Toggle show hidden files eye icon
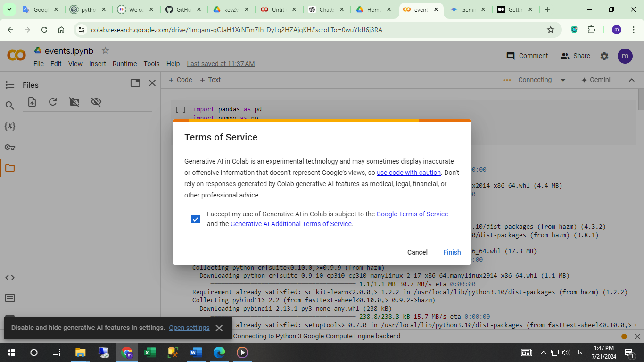Viewport: 644px width, 362px height. point(96,102)
